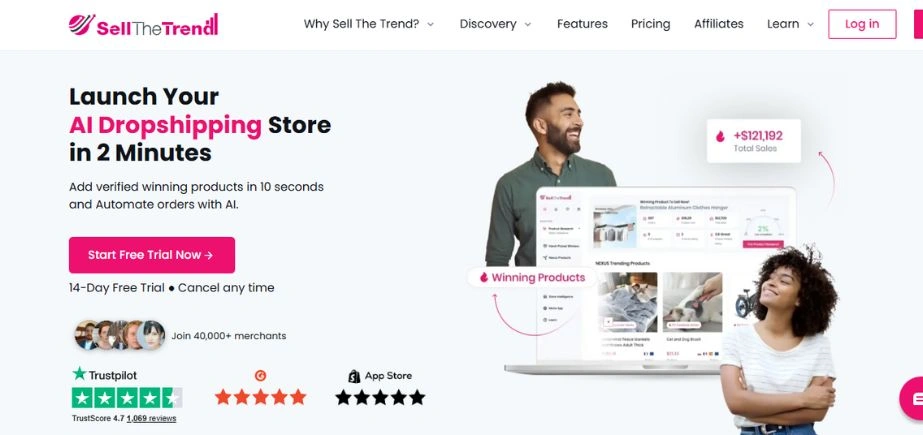This screenshot has height=435, width=923.
Task: Click the Trustpilot star logo
Action: click(x=79, y=374)
